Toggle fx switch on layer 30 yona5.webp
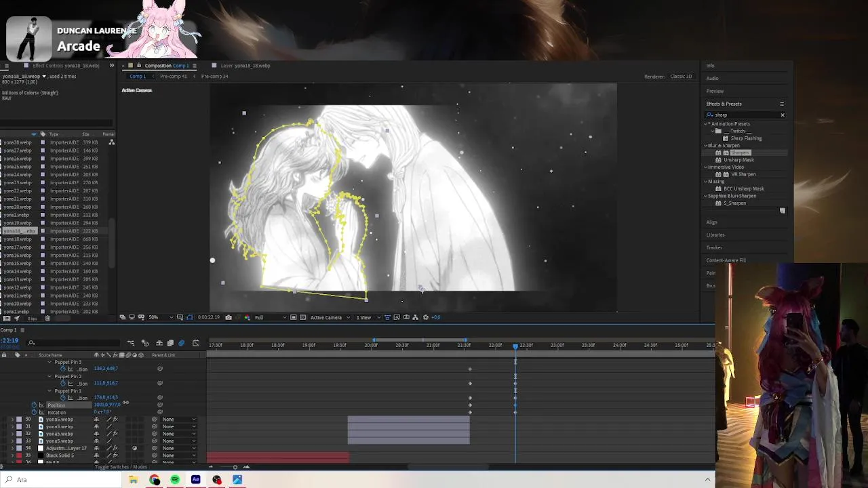 point(115,420)
